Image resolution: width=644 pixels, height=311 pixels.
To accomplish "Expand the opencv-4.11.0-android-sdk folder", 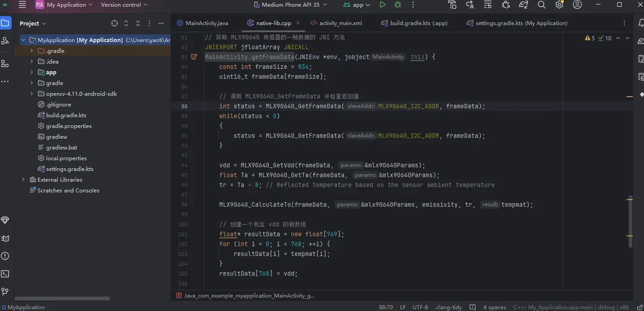I will click(x=31, y=94).
